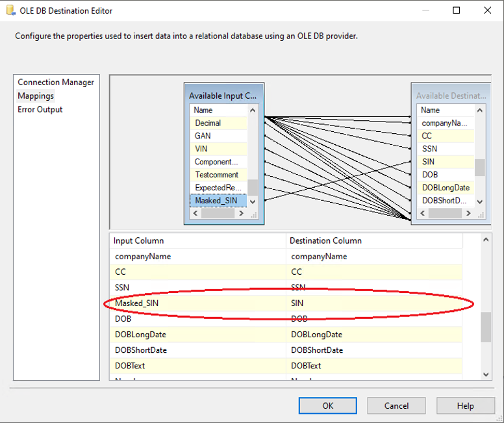Viewport: 504px width, 423px height.
Task: Maximize the OLE DB Destination Editor window
Action: [x=457, y=10]
